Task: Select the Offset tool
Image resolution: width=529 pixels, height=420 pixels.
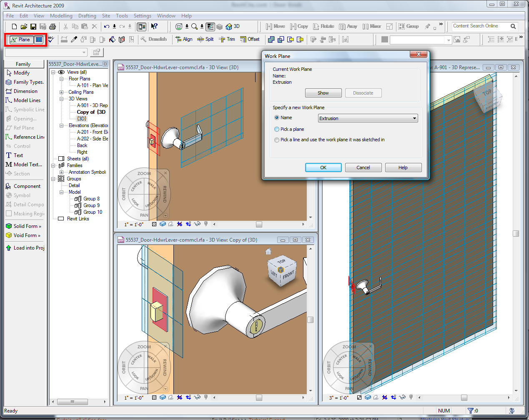Action: (x=250, y=39)
